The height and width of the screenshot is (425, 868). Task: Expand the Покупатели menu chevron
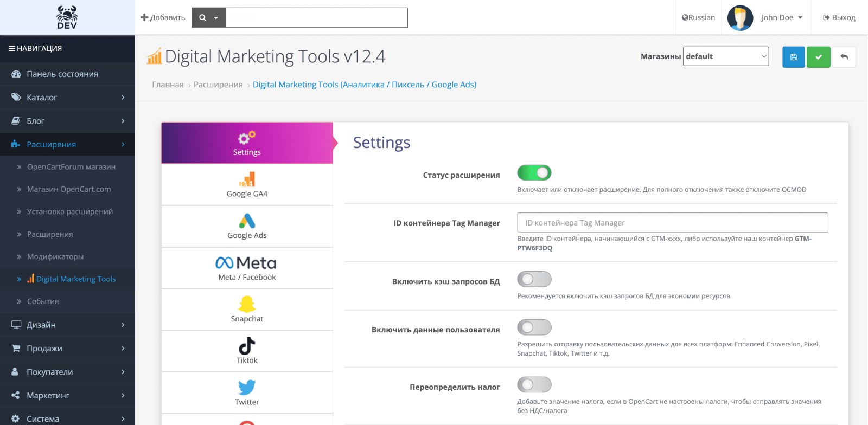123,372
